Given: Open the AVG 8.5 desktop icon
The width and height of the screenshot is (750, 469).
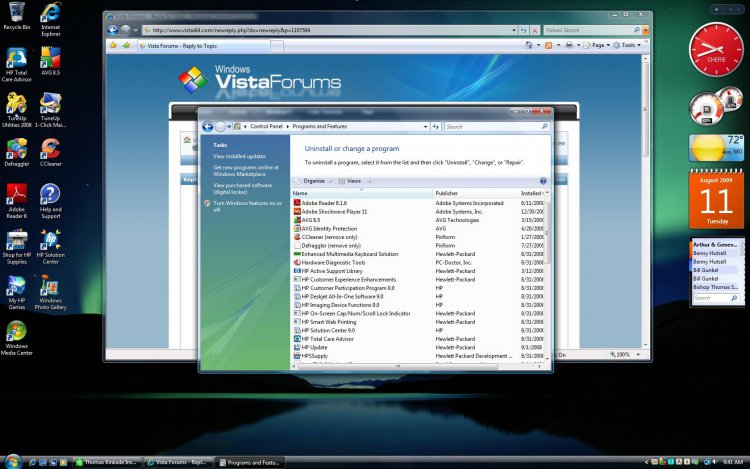Looking at the screenshot, I should point(50,61).
